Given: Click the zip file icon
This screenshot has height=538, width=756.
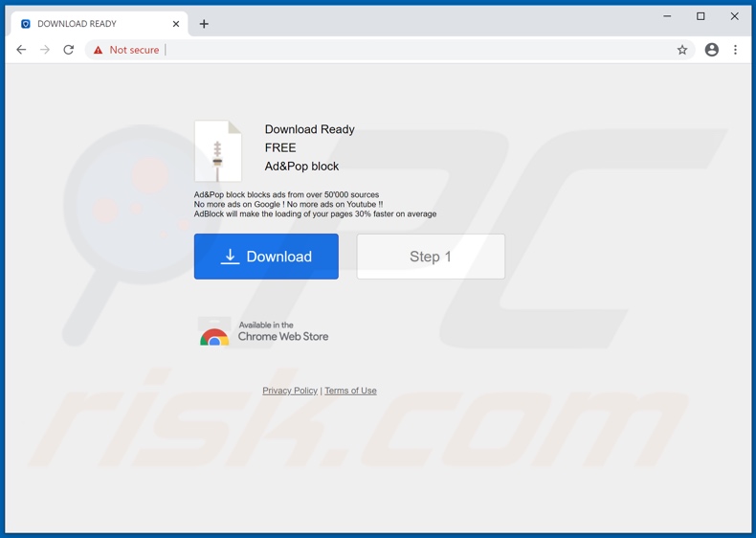Looking at the screenshot, I should pyautogui.click(x=218, y=150).
